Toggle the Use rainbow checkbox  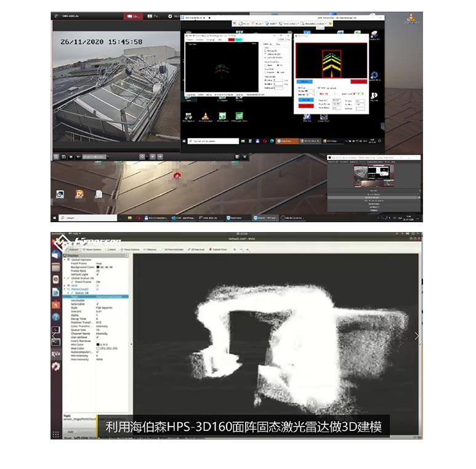pyautogui.click(x=98, y=337)
